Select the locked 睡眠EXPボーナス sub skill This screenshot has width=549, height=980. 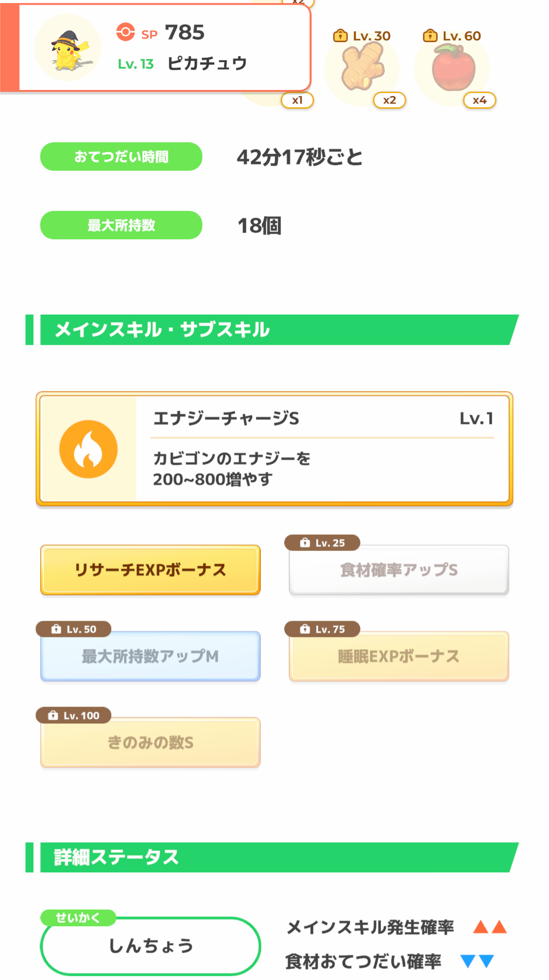pyautogui.click(x=399, y=656)
